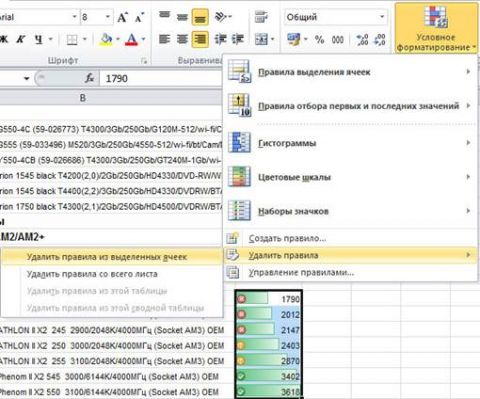Apply red font color
This screenshot has height=399, width=480.
point(131,40)
